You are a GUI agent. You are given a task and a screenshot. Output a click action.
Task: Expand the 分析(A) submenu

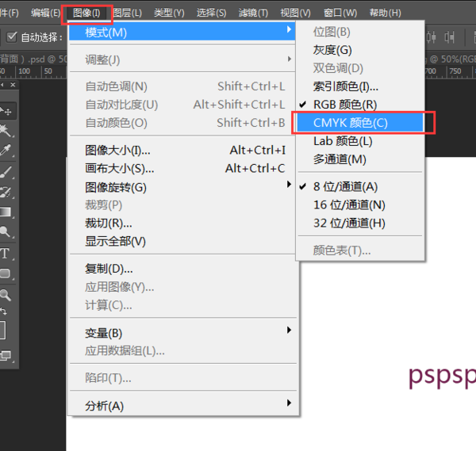tap(182, 406)
